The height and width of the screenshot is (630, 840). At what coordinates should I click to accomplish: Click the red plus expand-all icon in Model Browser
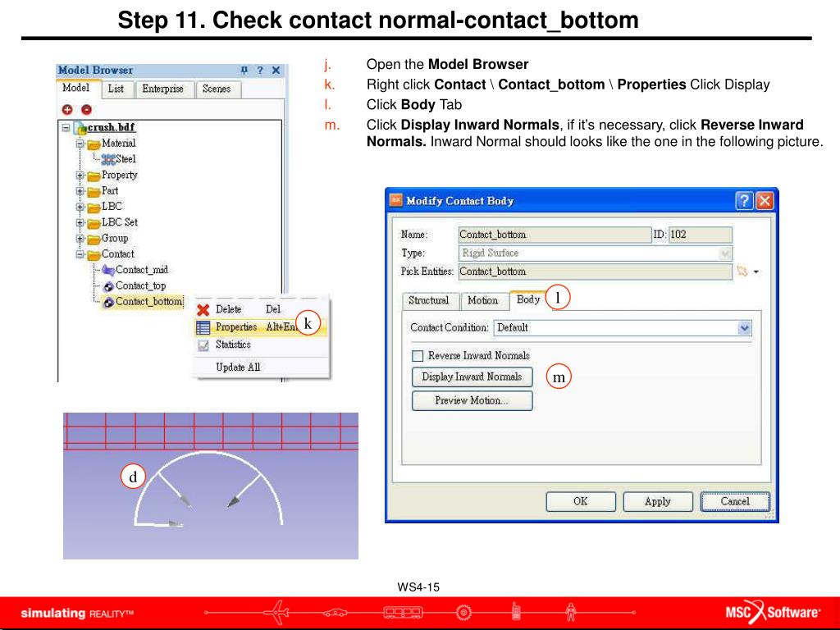pos(67,110)
